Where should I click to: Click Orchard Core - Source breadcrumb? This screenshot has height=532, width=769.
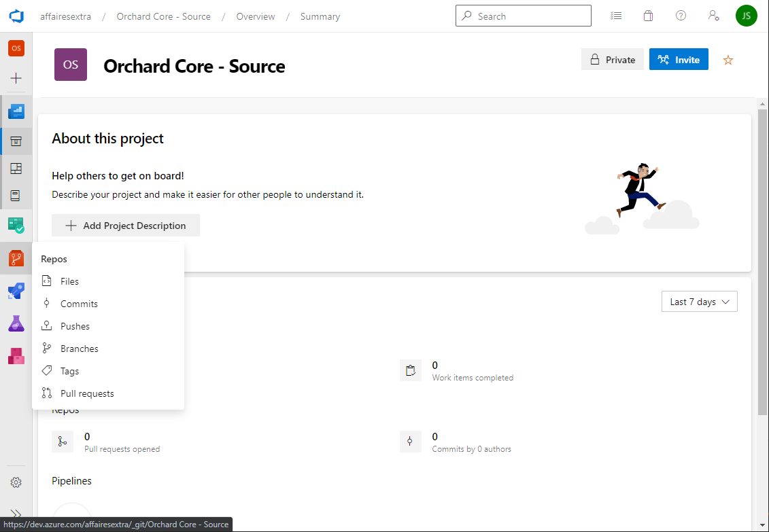point(164,17)
